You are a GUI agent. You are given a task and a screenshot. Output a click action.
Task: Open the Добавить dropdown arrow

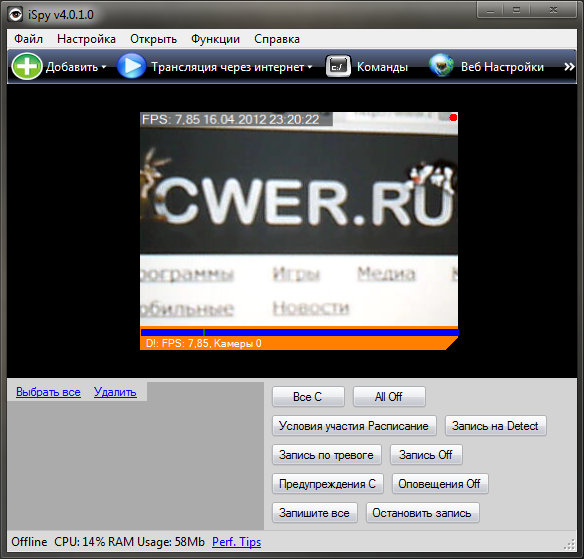coord(104,67)
